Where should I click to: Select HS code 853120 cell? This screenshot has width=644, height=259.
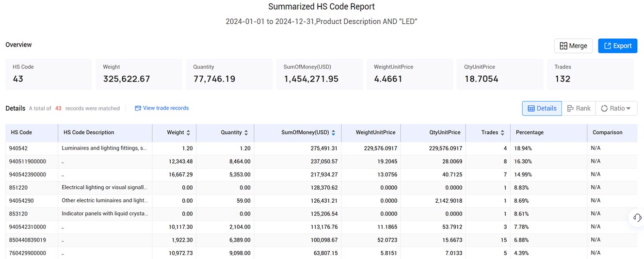coord(18,213)
